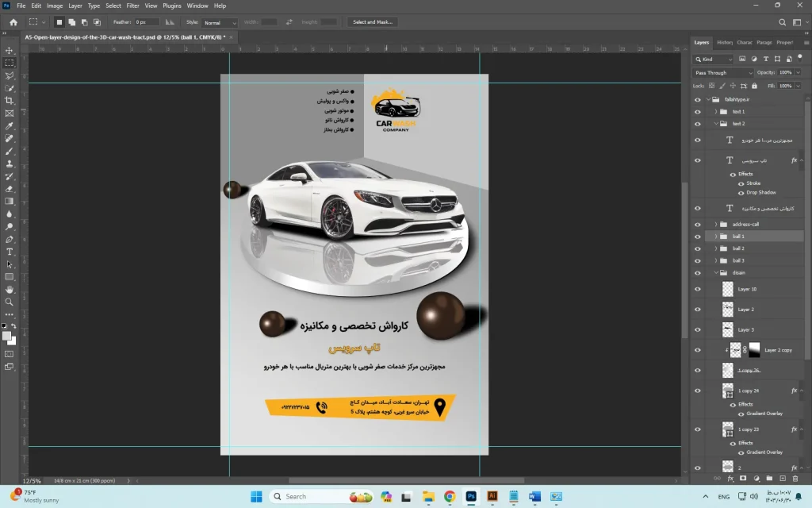This screenshot has width=812, height=508.
Task: Open the Style 'Normal' dropdown
Action: [220, 23]
